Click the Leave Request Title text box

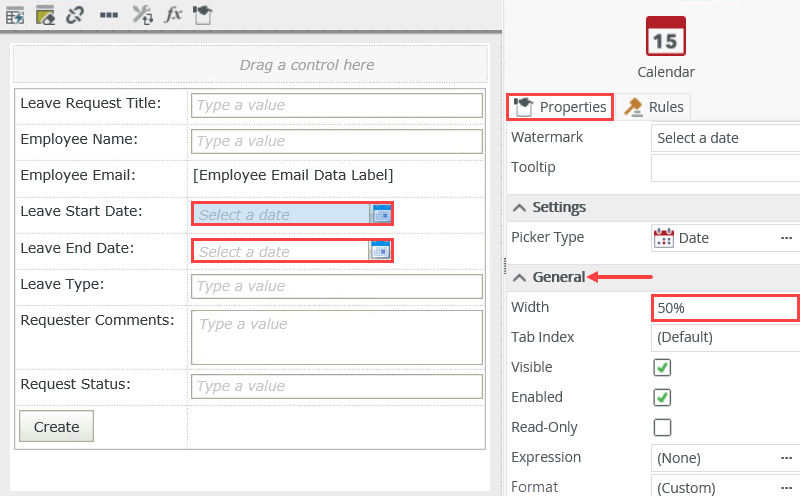(337, 105)
